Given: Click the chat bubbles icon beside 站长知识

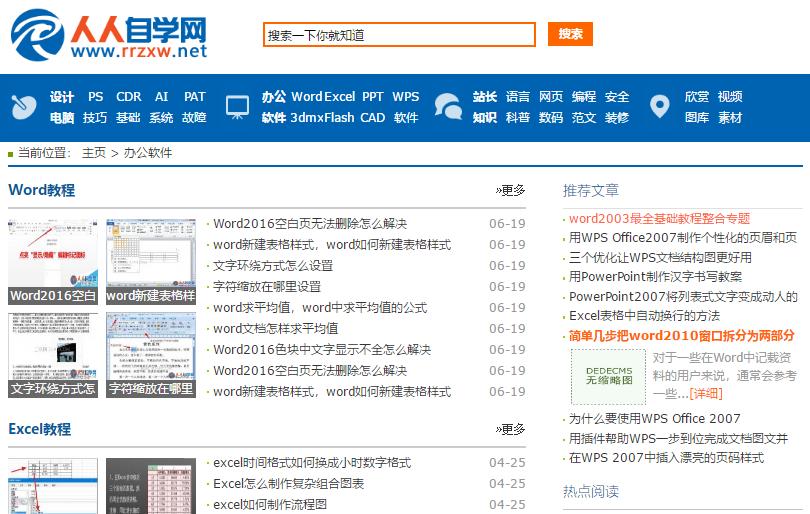Looking at the screenshot, I should tap(448, 107).
